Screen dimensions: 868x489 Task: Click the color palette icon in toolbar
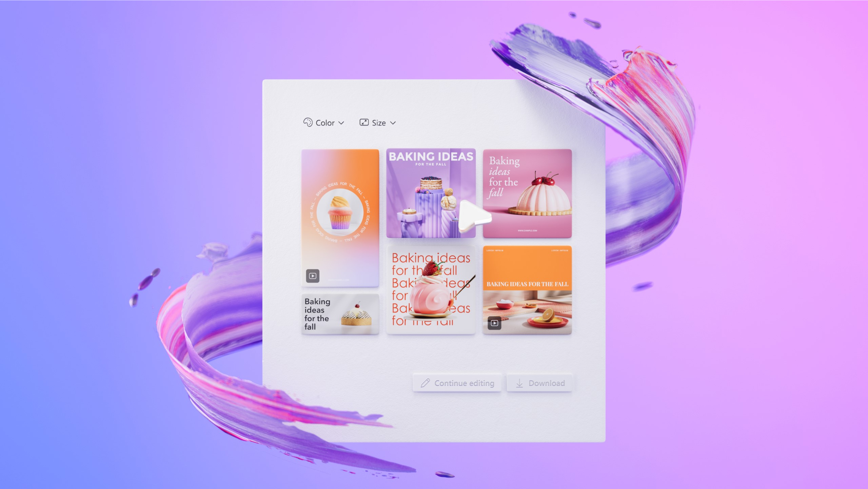[308, 122]
